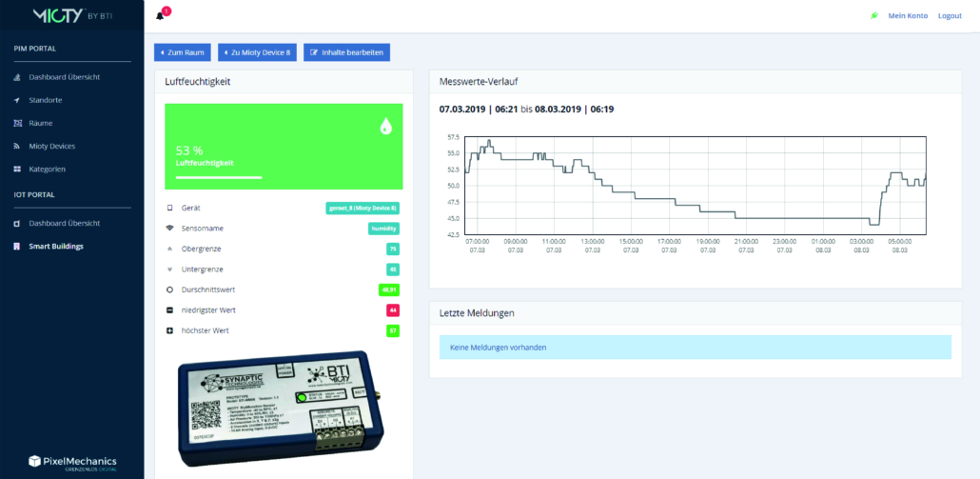Click the down chevron beside Untergrenze
980x479 pixels.
pos(169,269)
